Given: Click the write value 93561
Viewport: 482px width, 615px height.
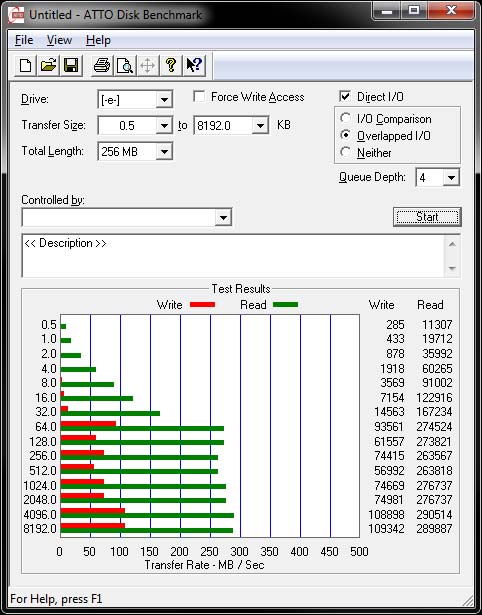Looking at the screenshot, I should point(389,427).
